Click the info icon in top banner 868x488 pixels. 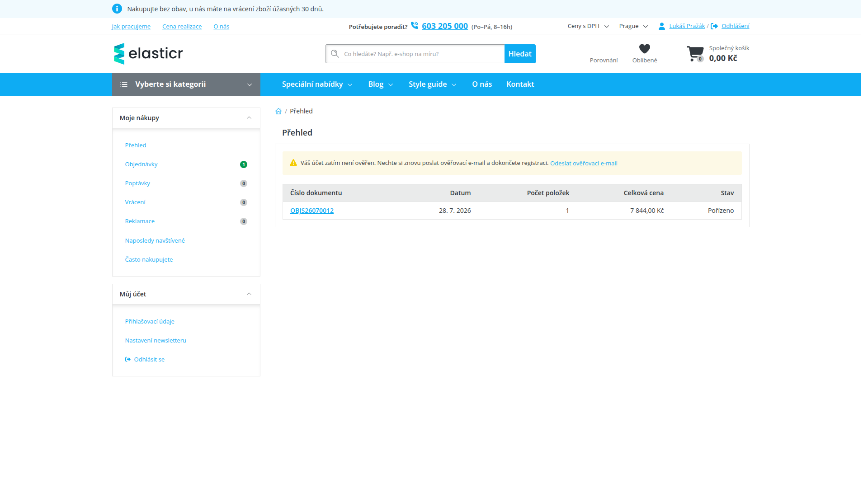click(117, 9)
